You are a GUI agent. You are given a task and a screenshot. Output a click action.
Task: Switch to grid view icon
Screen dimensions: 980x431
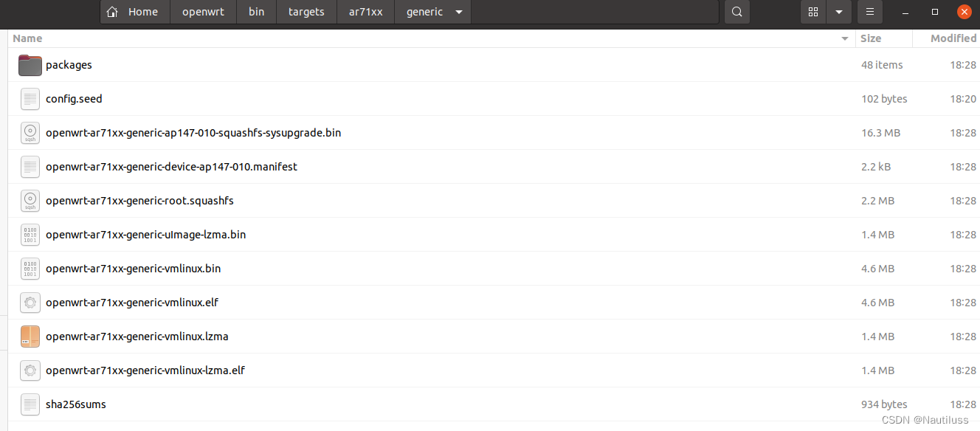[x=813, y=12]
